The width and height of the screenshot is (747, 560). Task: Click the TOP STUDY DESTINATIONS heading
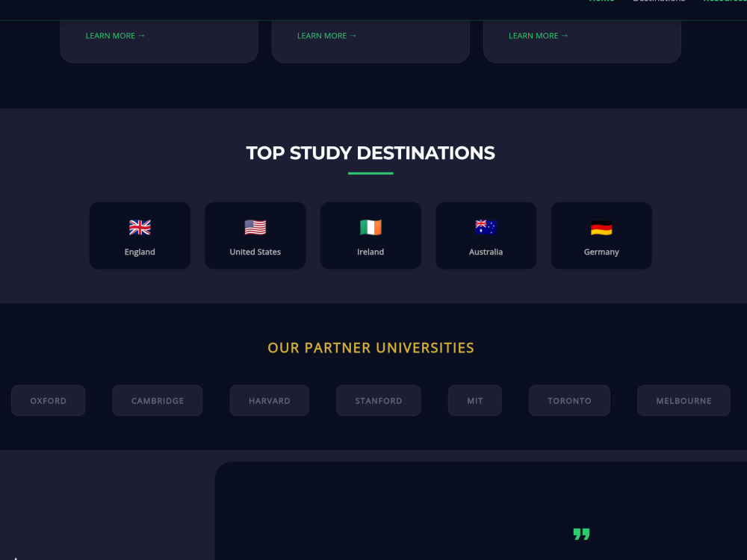tap(371, 153)
